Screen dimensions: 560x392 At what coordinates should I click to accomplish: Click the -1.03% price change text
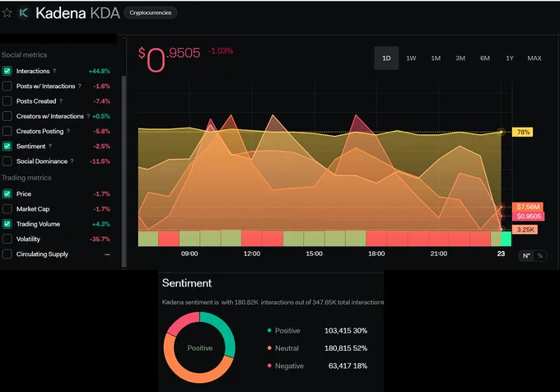pos(221,51)
